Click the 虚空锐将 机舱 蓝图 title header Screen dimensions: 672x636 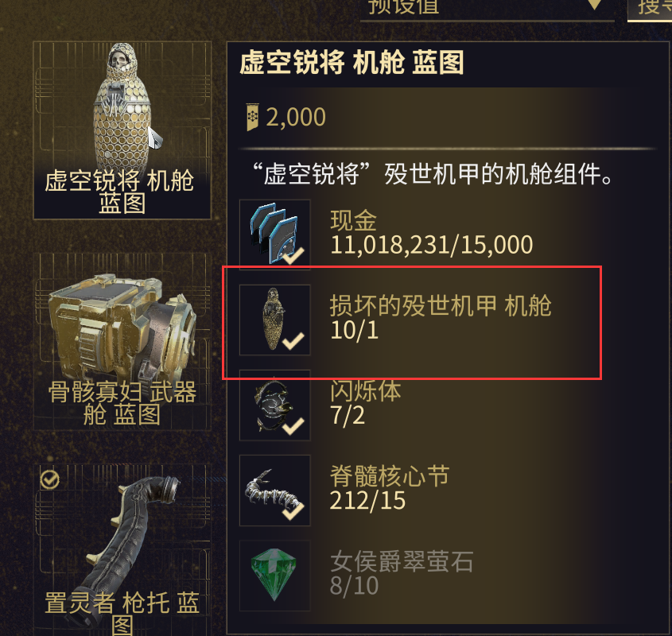[x=352, y=63]
